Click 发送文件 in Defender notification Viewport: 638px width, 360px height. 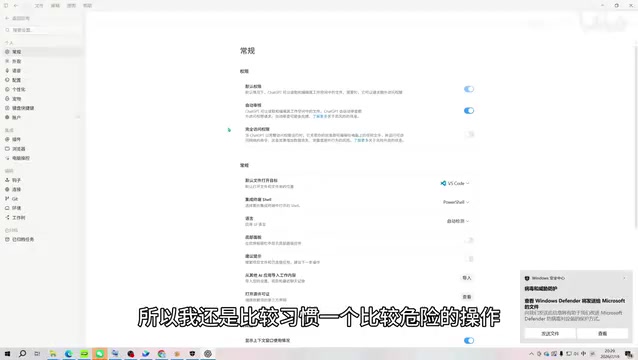coord(550,334)
